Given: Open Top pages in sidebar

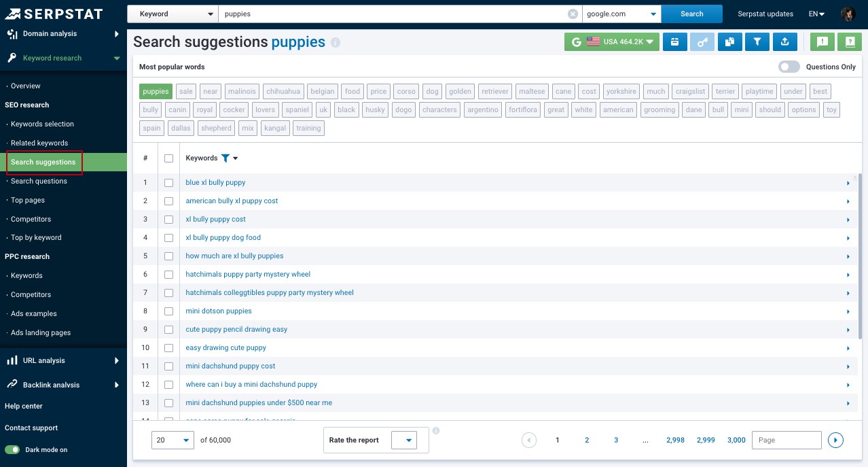Looking at the screenshot, I should [x=28, y=200].
